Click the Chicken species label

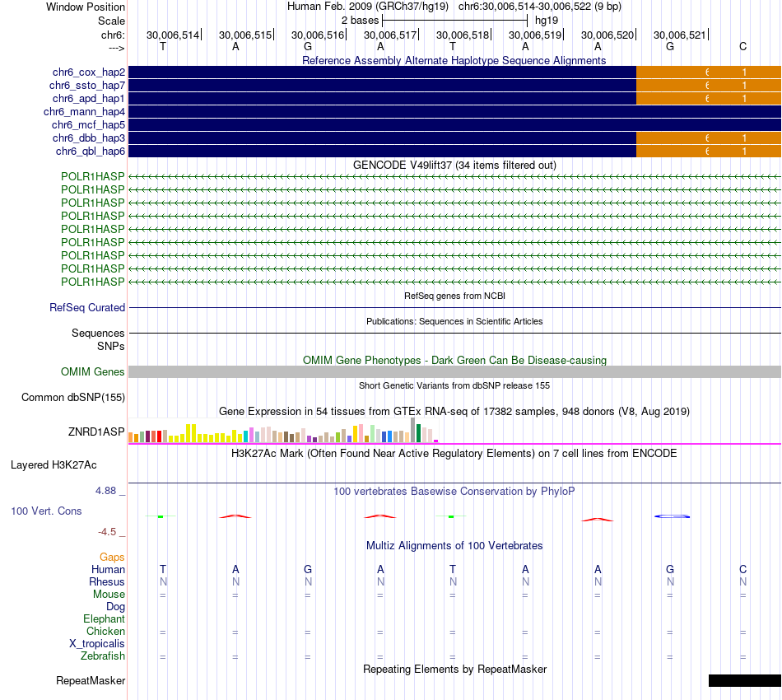point(105,631)
